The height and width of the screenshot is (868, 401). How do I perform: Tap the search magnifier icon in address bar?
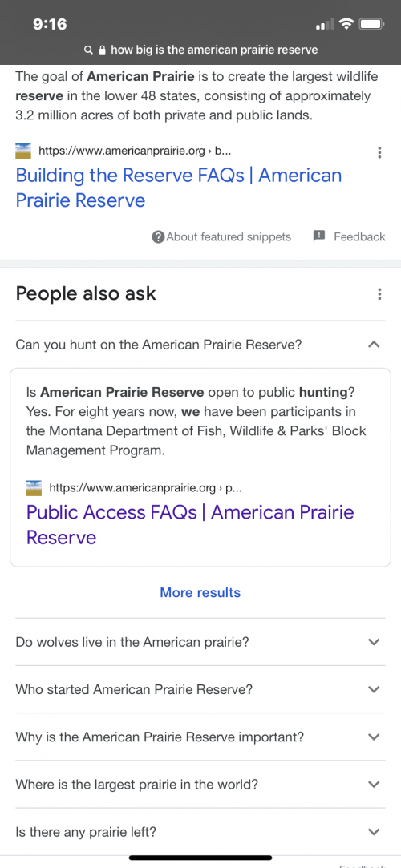87,50
